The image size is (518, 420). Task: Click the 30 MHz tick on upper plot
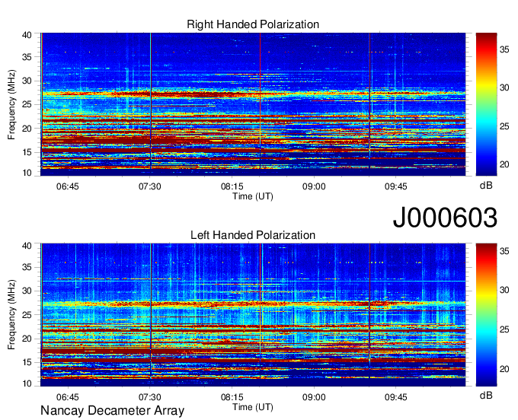(x=27, y=81)
